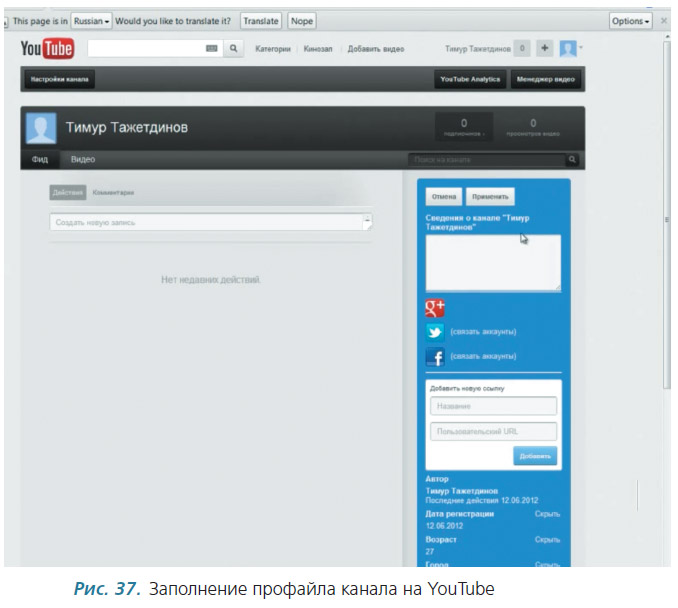Open Менеджер видео
Screen dimensions: 678x608
[546, 79]
